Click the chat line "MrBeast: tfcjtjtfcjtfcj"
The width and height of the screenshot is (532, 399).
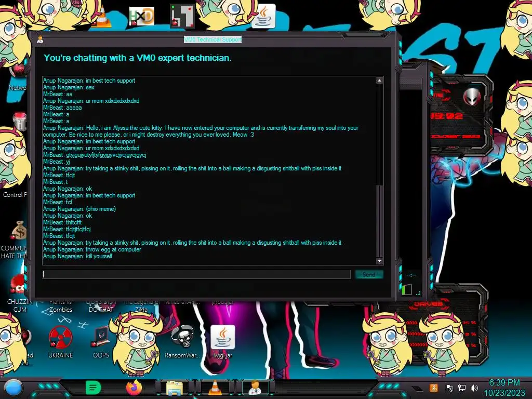coord(67,229)
